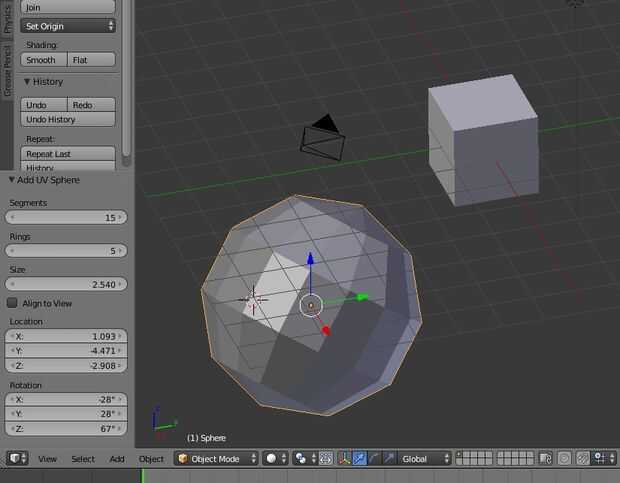620x483 pixels.
Task: Click the Join button
Action: [68, 6]
